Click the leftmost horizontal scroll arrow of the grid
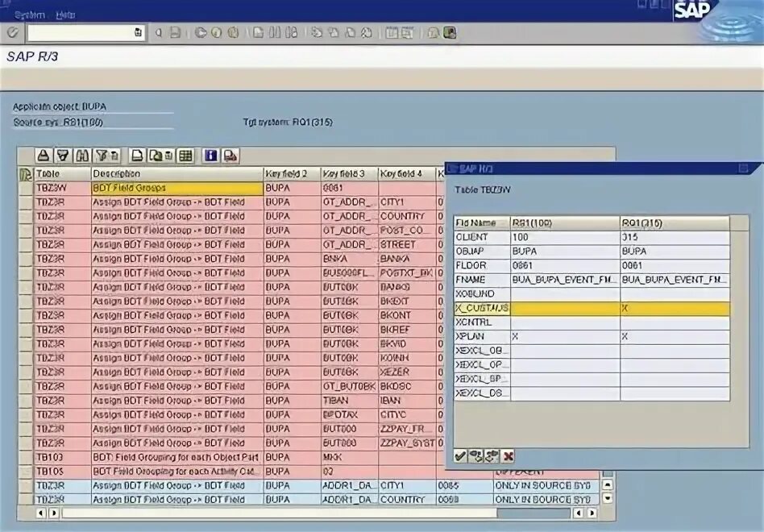The height and width of the screenshot is (532, 764). pyautogui.click(x=41, y=513)
